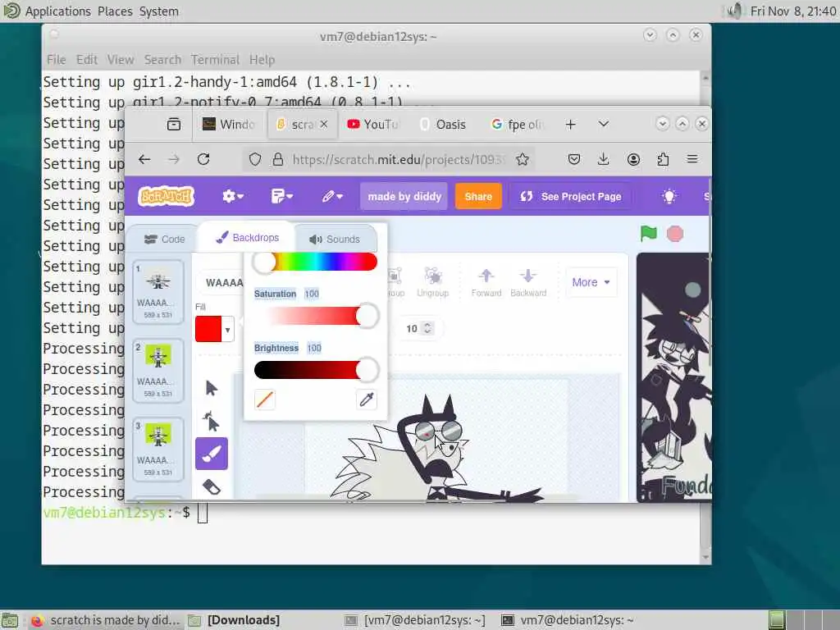Switch to the Firefox scratch taskbar entry
Viewport: 840px width, 630px height.
click(105, 620)
